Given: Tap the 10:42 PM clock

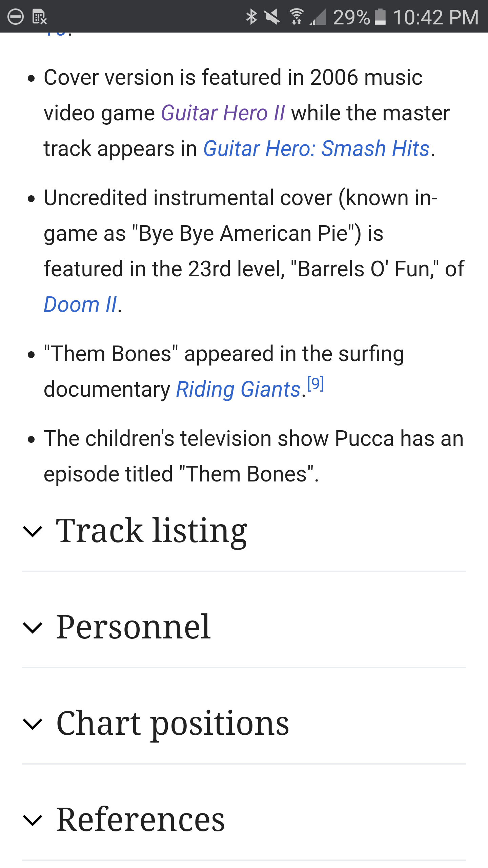Looking at the screenshot, I should coord(436,17).
